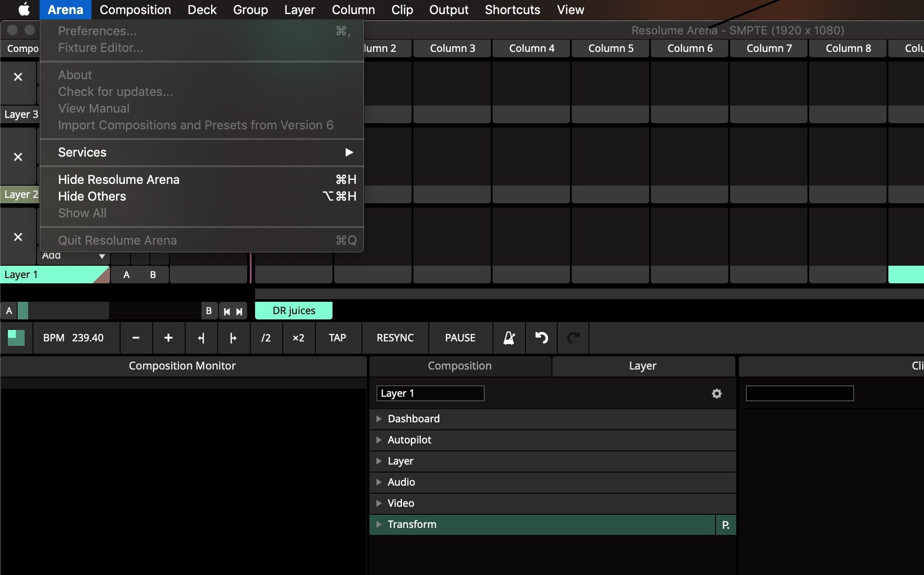Image resolution: width=924 pixels, height=575 pixels.
Task: Nudge BPM forward with right nudge icon
Action: click(233, 338)
